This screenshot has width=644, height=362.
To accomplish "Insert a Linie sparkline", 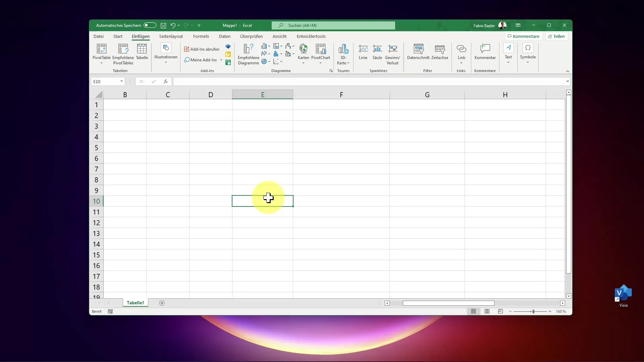I will (363, 52).
